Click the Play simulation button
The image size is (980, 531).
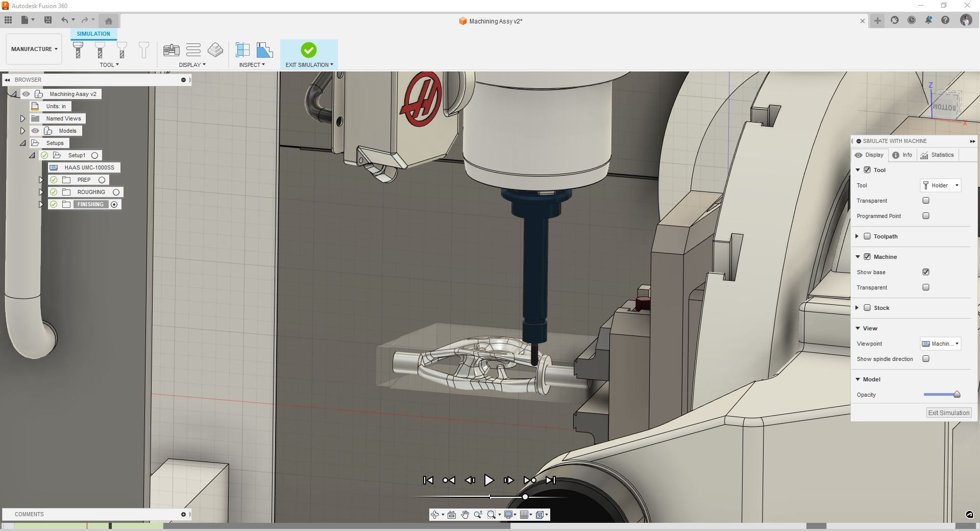tap(488, 480)
